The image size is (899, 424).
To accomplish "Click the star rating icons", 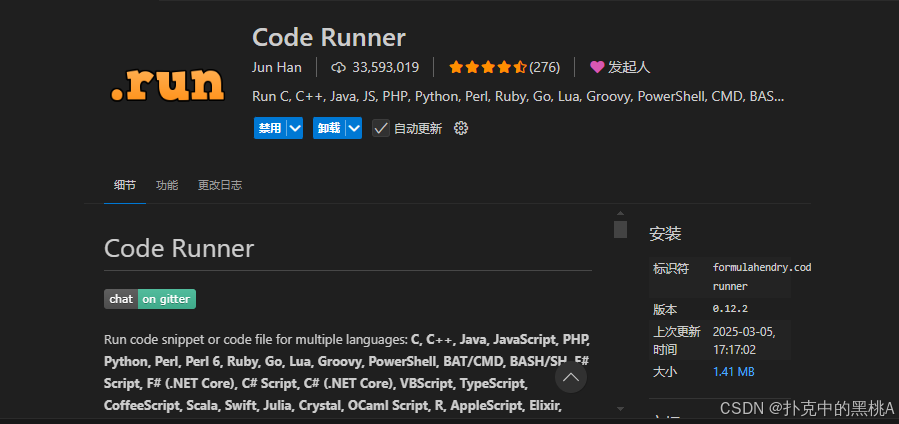I will click(x=488, y=67).
